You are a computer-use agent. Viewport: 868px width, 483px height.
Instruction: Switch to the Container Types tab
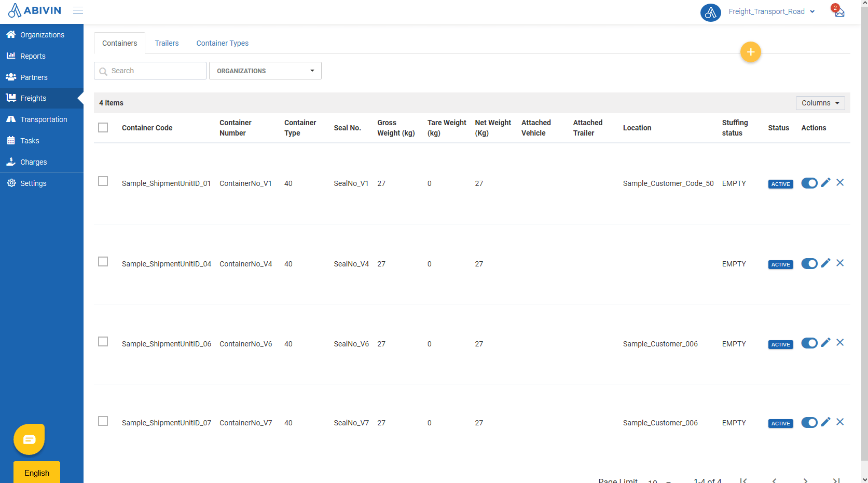(222, 43)
